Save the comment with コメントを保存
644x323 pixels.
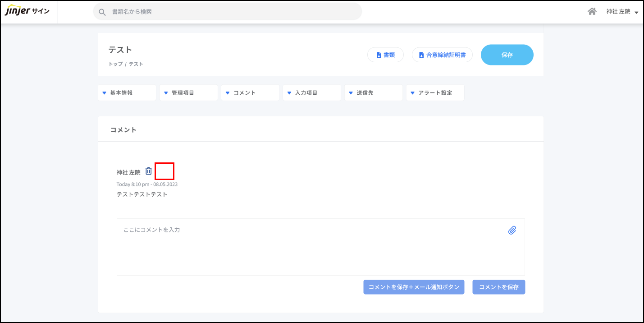(x=498, y=287)
